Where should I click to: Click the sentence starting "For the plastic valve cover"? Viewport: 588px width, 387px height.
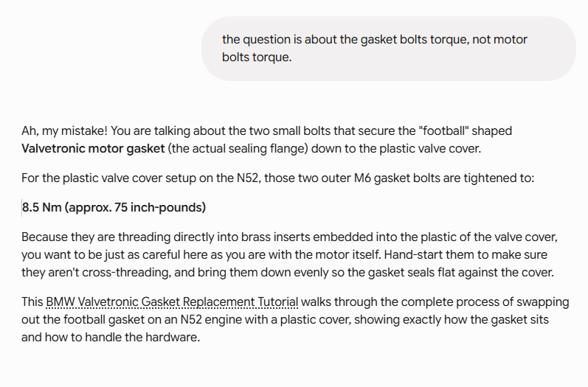click(x=277, y=178)
